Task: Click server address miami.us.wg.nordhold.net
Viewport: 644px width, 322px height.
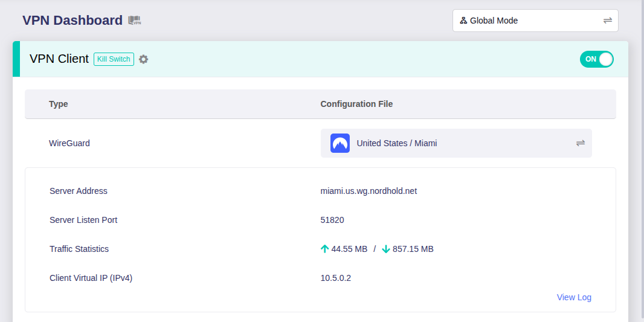Action: tap(369, 191)
